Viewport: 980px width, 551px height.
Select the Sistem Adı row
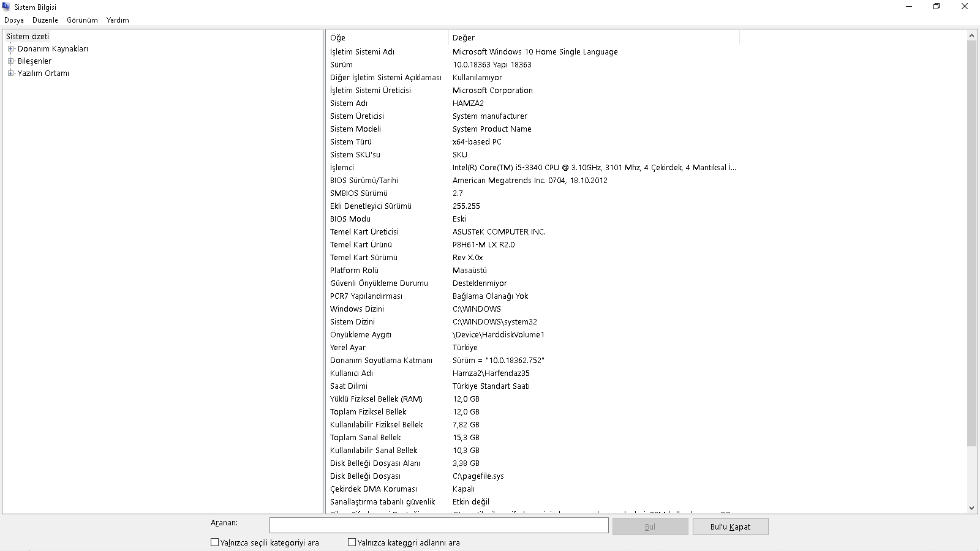pos(533,103)
